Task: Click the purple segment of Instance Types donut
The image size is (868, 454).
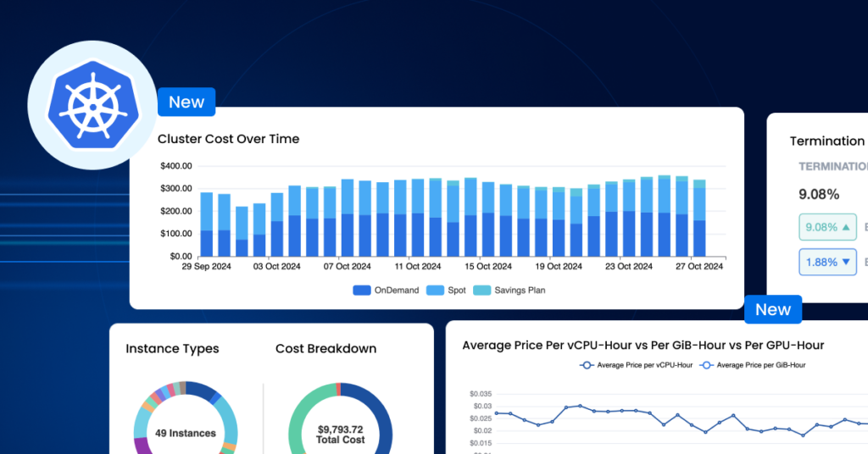Action: point(142,446)
